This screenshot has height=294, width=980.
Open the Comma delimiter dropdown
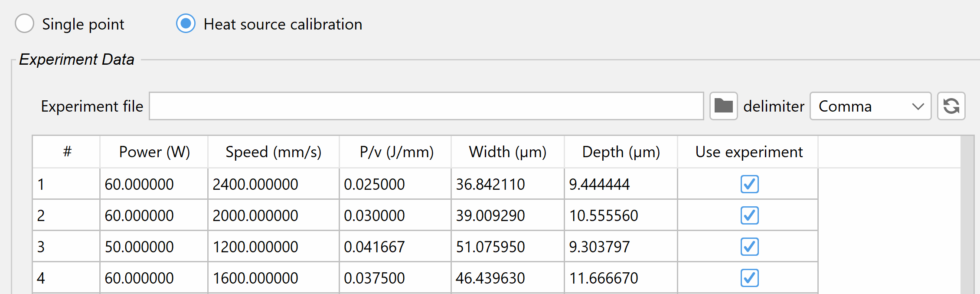[870, 106]
